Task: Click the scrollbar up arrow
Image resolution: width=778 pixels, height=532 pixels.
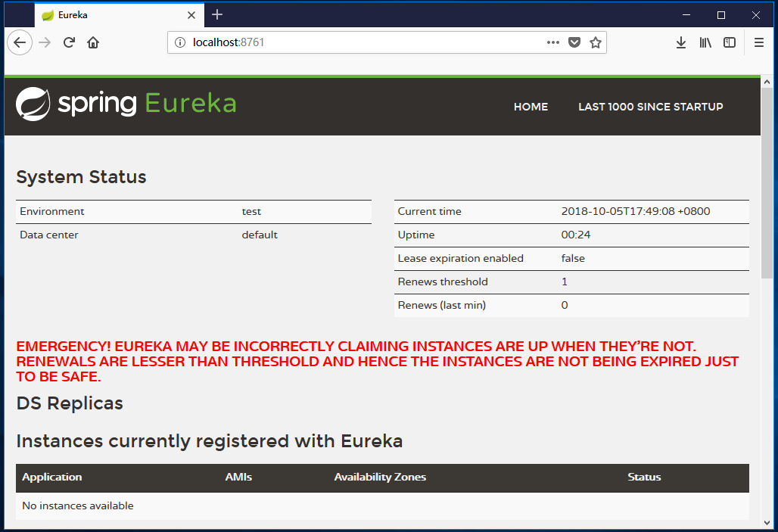Action: [x=767, y=82]
